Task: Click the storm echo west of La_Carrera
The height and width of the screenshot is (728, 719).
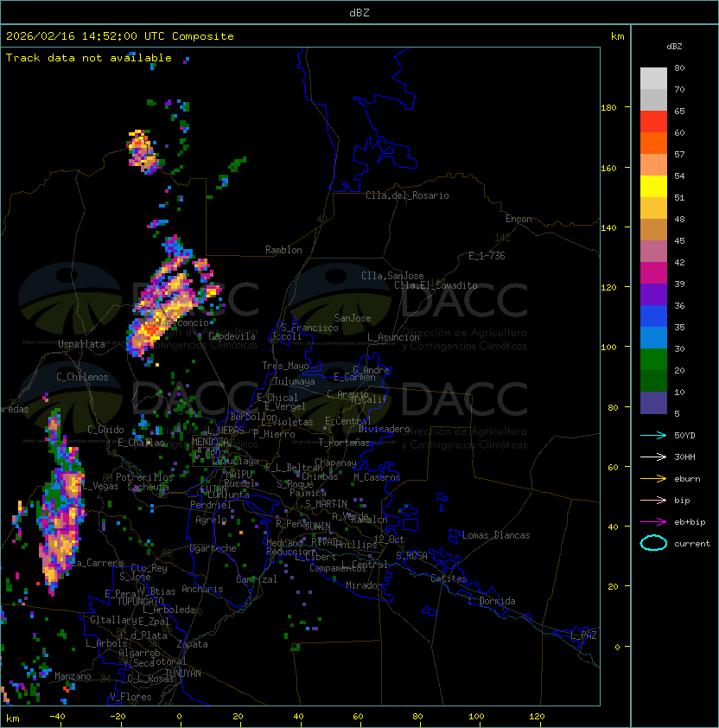Action: 60,520
